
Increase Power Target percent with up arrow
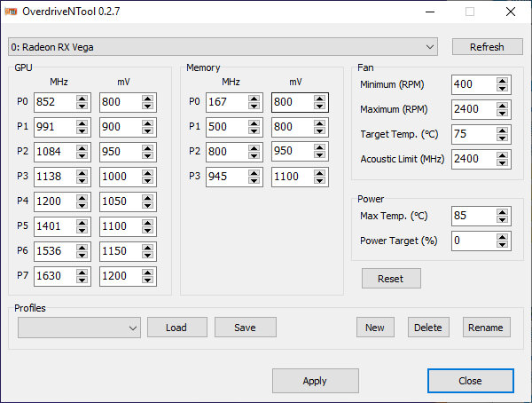pos(502,237)
